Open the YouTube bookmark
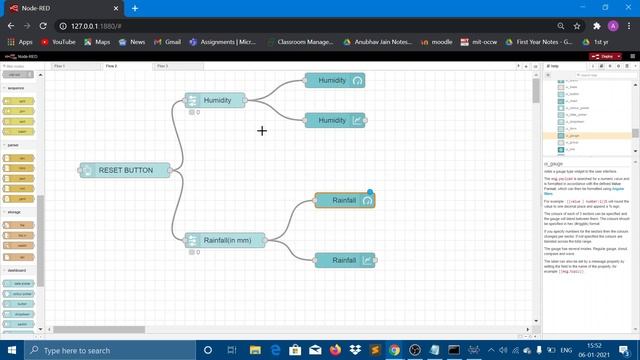This screenshot has height=360, width=640. coord(58,42)
